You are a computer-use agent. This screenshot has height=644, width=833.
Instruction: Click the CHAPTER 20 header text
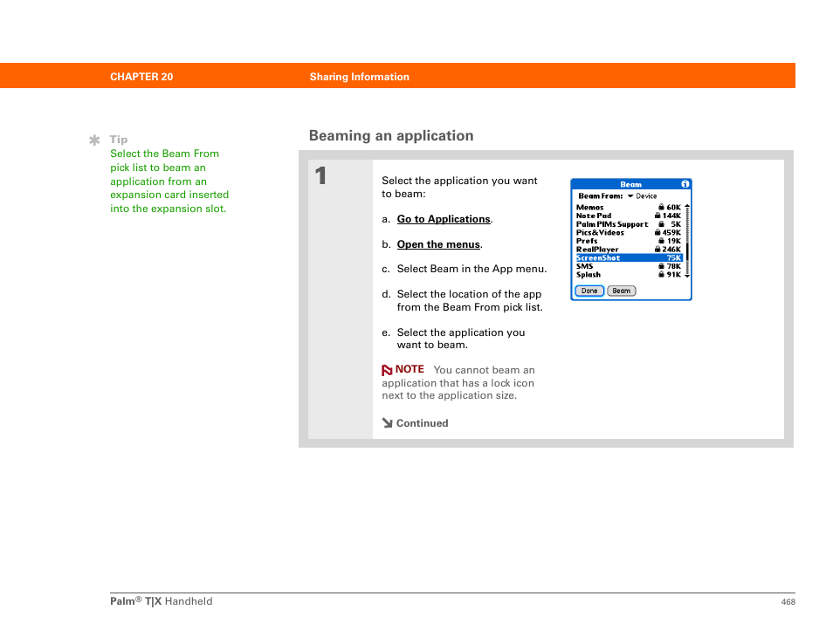coord(141,77)
